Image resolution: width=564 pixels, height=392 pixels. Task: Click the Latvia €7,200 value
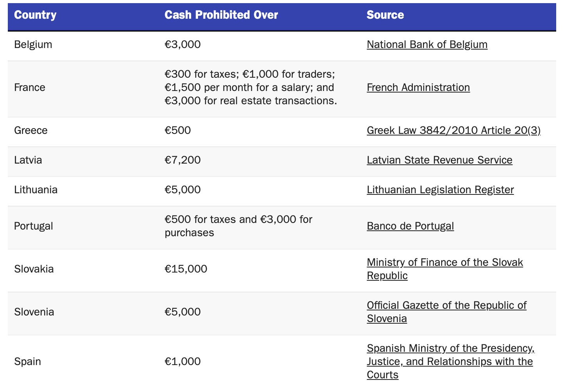click(x=182, y=160)
